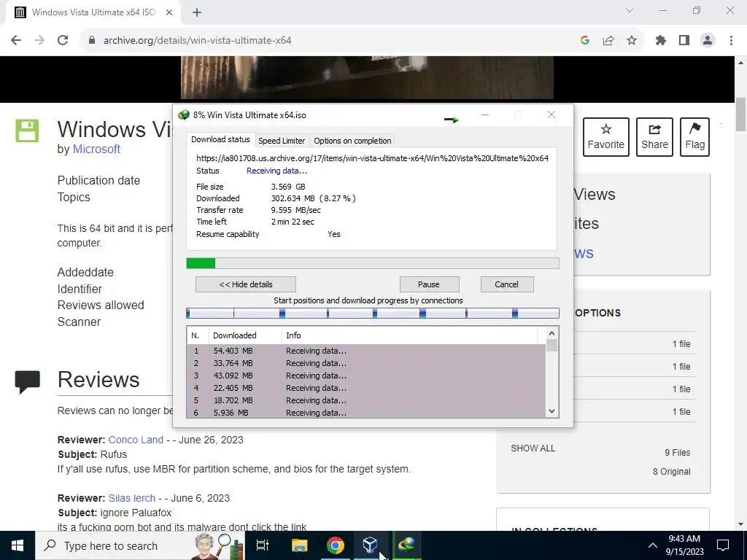Click the connection list scroll-up arrow

(551, 333)
